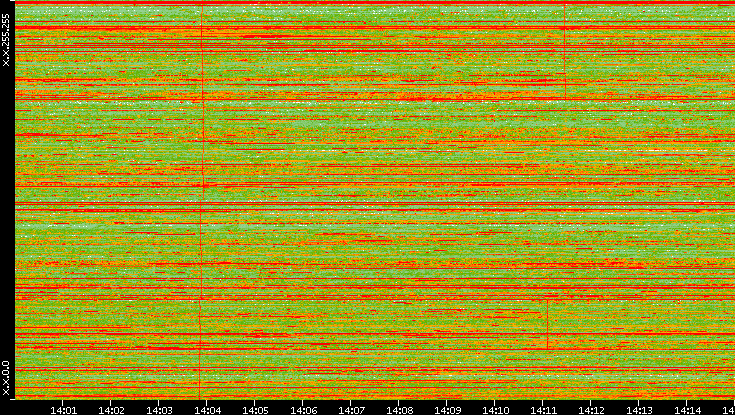Click the 14:13 time axis label
This screenshot has height=415, width=735.
tap(639, 410)
